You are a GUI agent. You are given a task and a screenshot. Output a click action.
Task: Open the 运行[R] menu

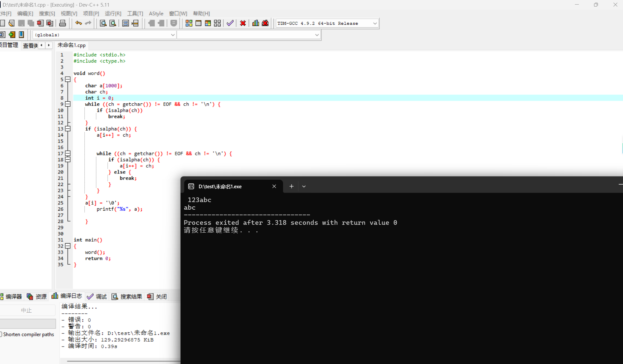[x=113, y=13]
